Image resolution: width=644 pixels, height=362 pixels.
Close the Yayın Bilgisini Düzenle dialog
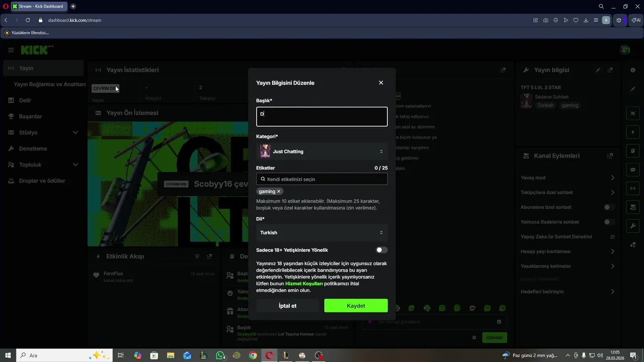tap(381, 82)
